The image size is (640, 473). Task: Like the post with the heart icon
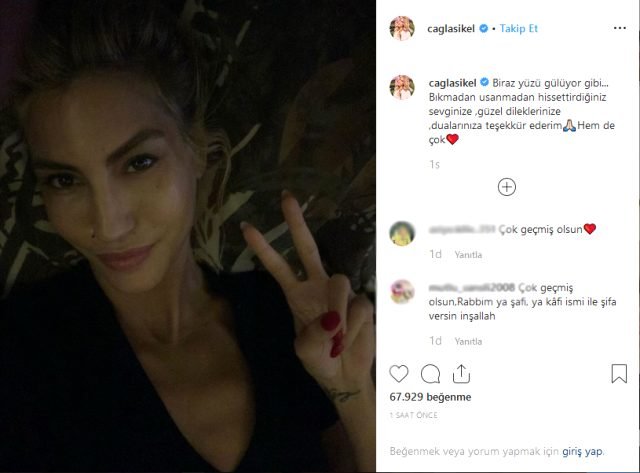399,373
